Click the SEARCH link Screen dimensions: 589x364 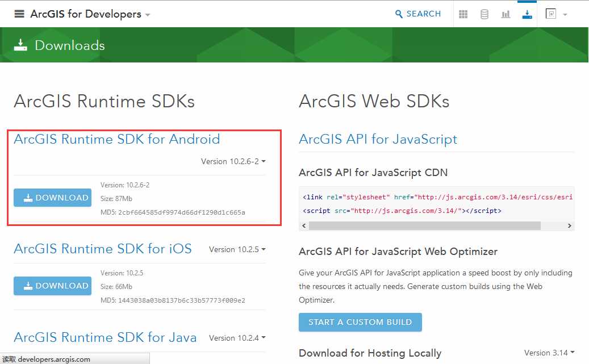(418, 14)
